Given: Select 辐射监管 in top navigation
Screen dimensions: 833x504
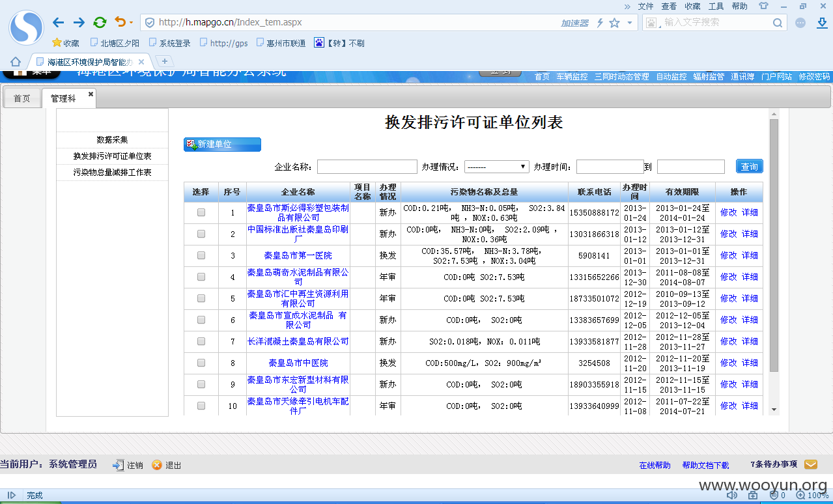Looking at the screenshot, I should coord(709,76).
